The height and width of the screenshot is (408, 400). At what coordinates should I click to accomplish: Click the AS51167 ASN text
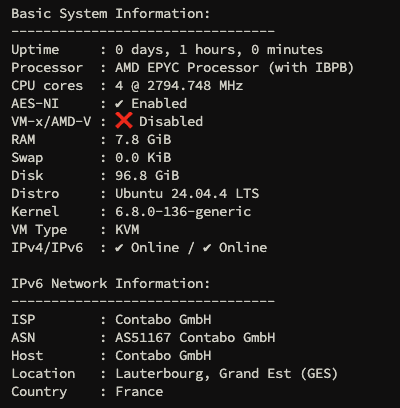[x=143, y=337]
